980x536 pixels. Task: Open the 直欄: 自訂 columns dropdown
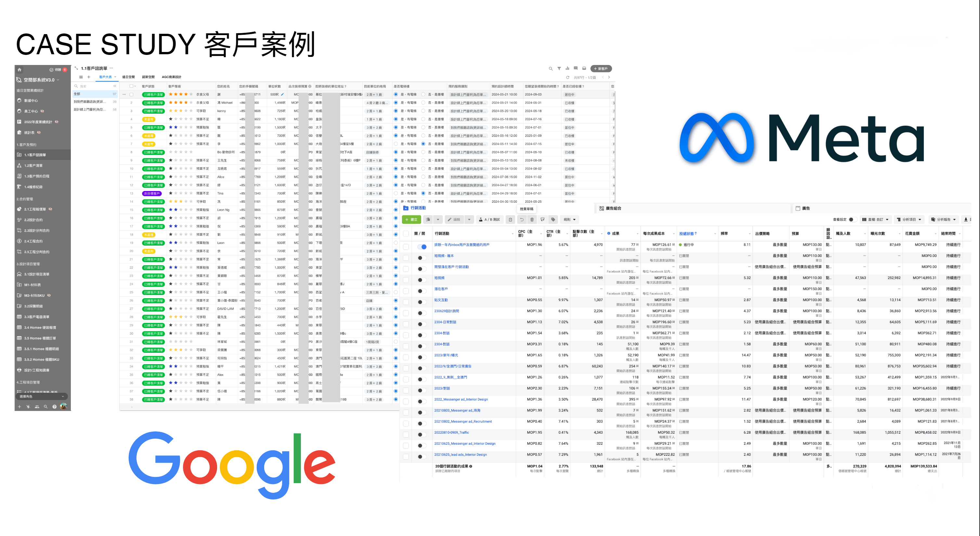875,220
